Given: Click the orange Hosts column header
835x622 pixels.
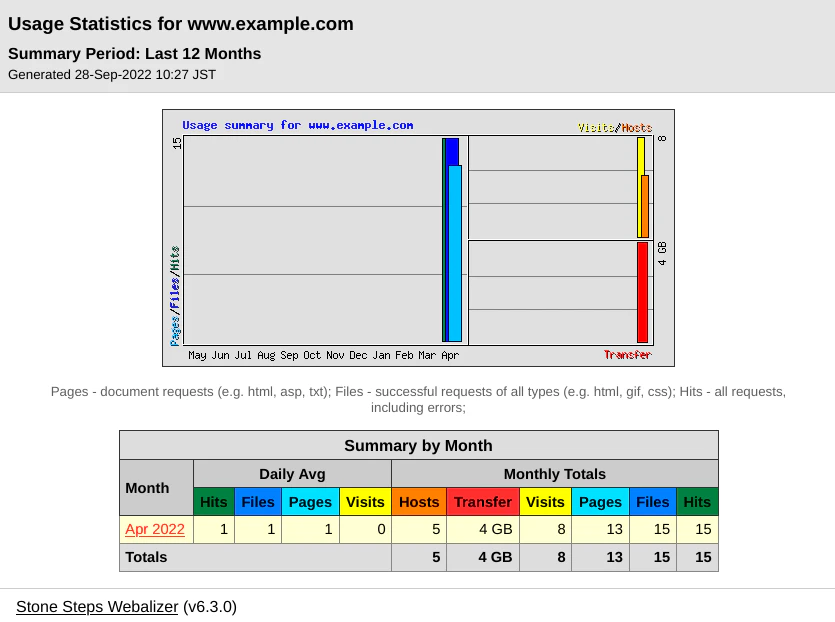Looking at the screenshot, I should pyautogui.click(x=419, y=502).
